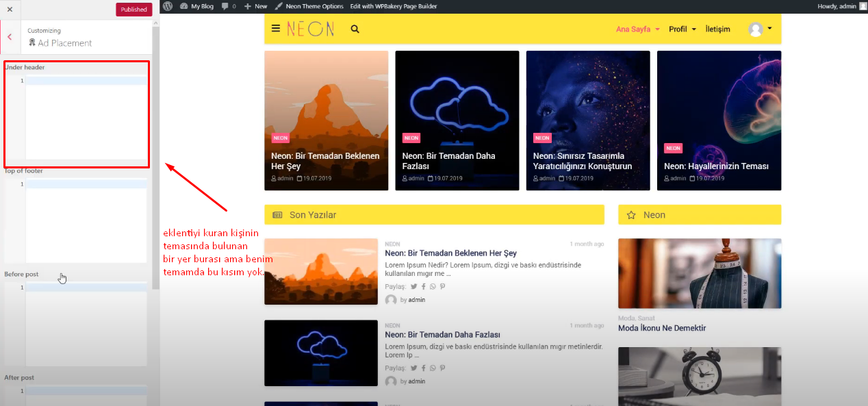Click the Moda category link in sidebar
The height and width of the screenshot is (406, 868).
626,318
